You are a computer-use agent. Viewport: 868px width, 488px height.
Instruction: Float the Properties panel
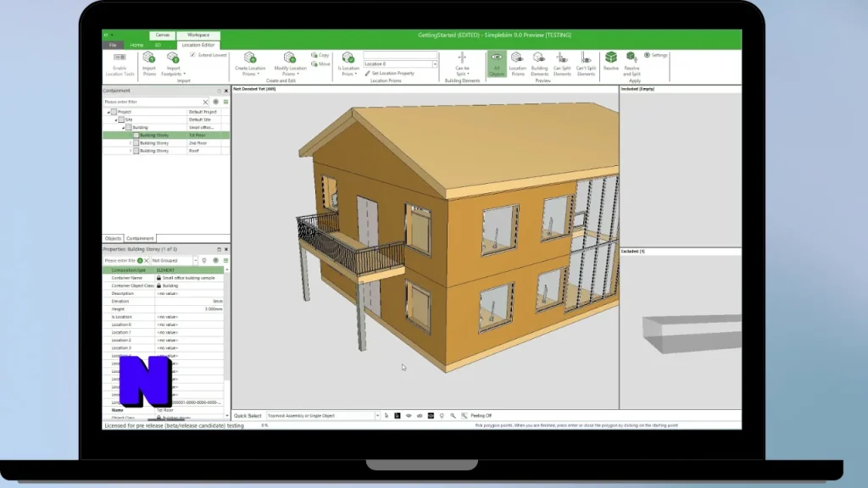coord(219,250)
